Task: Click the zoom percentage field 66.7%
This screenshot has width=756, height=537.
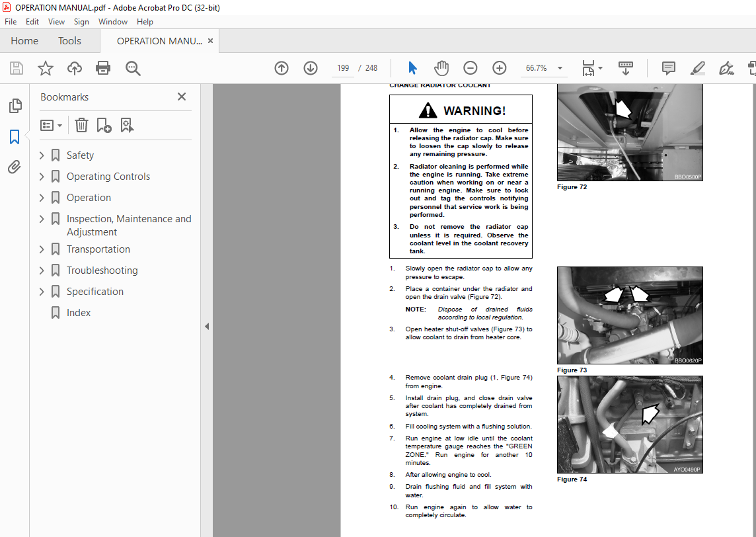Action: (x=536, y=68)
